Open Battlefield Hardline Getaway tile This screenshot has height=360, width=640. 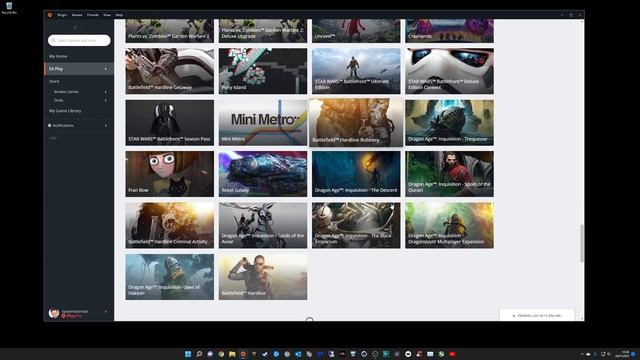tap(169, 71)
